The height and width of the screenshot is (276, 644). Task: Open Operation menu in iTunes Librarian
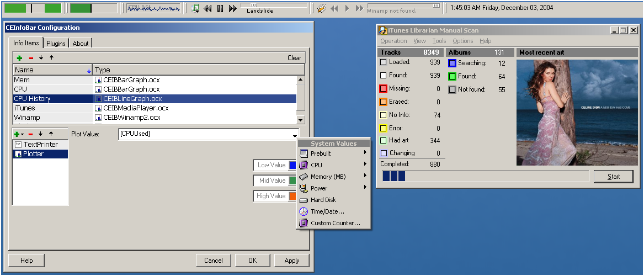(393, 41)
